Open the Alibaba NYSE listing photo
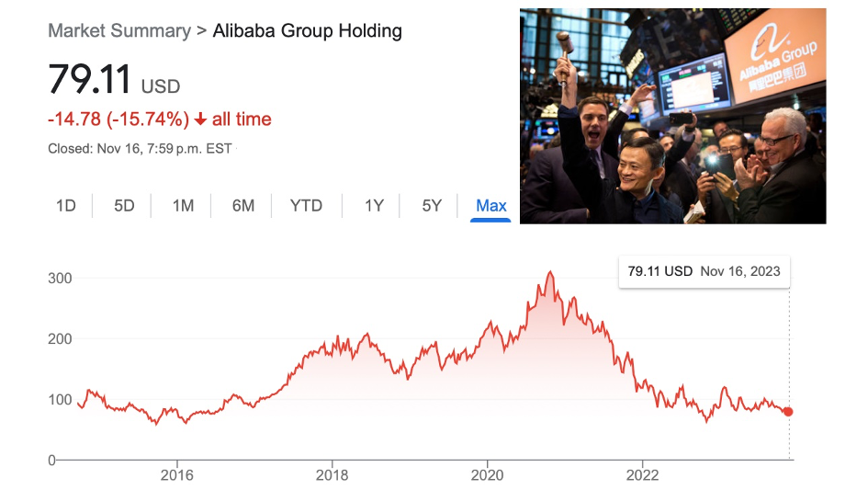 click(x=672, y=116)
